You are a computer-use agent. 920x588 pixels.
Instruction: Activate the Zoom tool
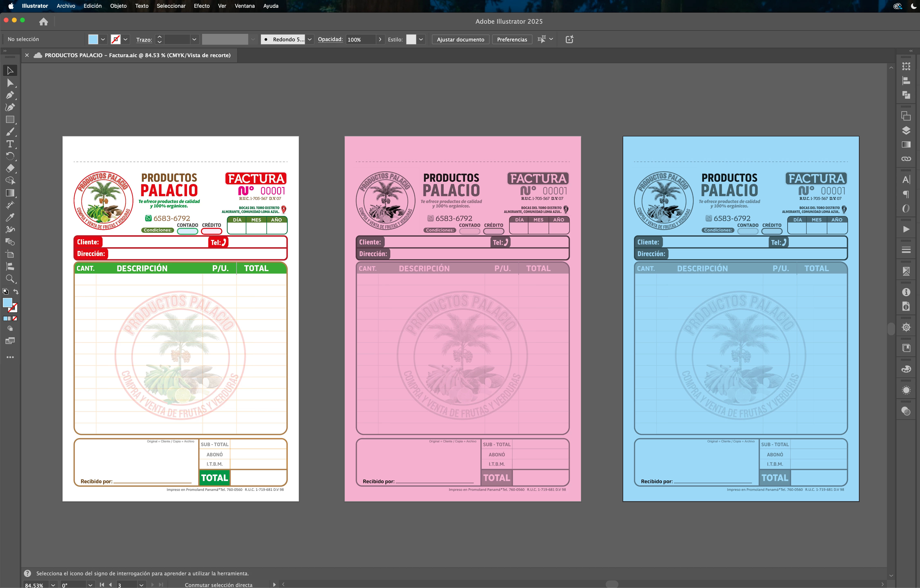click(x=10, y=278)
